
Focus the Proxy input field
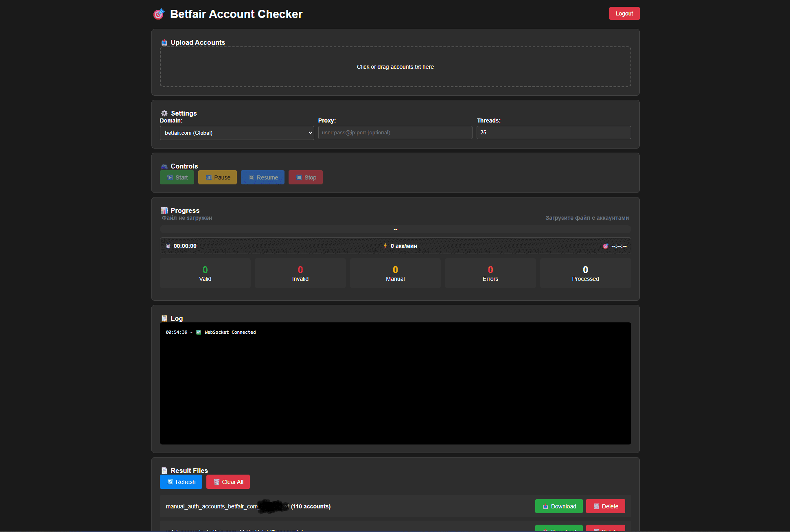[395, 133]
